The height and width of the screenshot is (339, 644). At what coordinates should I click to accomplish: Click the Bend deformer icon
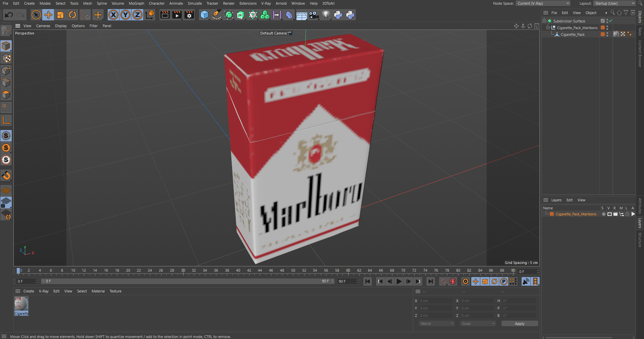point(289,15)
